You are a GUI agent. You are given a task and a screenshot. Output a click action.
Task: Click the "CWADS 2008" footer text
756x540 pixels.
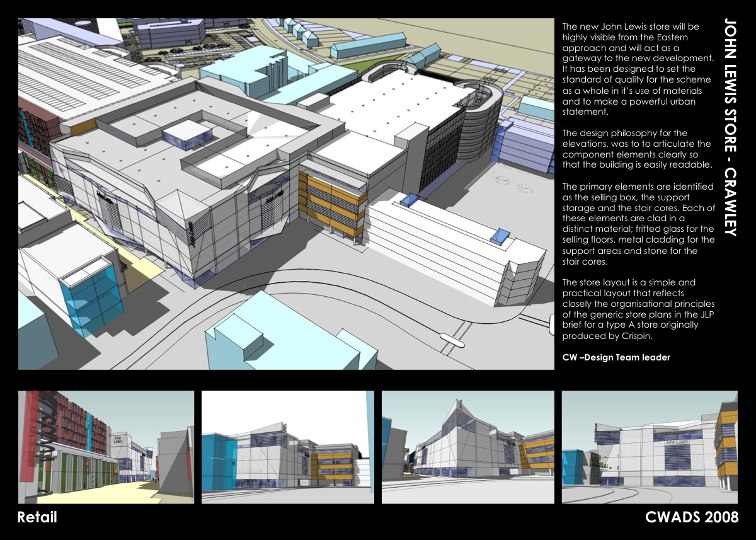pyautogui.click(x=692, y=517)
